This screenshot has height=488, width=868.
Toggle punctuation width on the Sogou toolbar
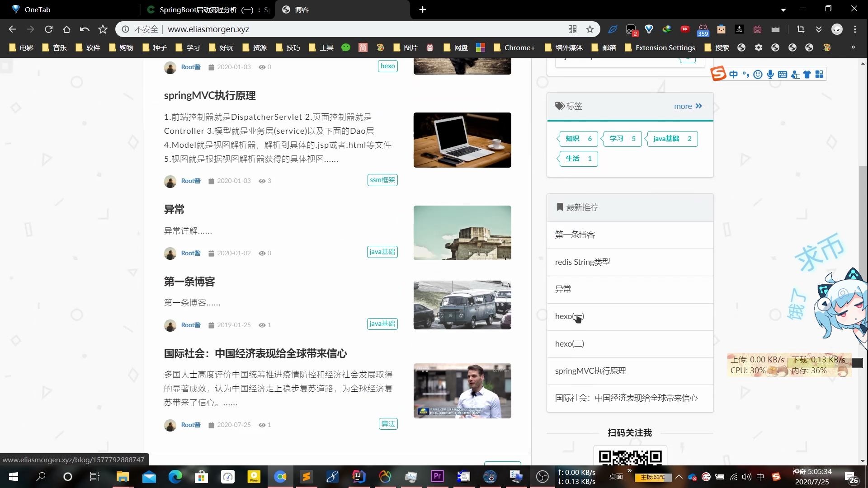pos(745,74)
